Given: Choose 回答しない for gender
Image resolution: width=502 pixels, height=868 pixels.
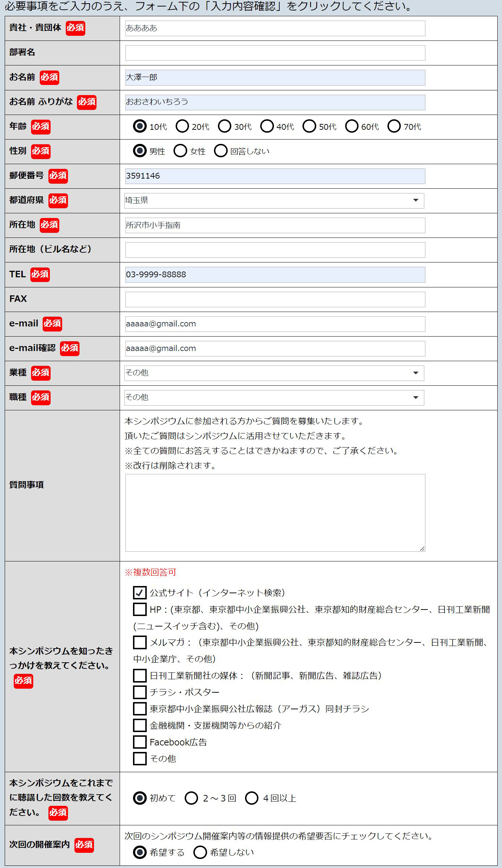Looking at the screenshot, I should click(x=221, y=151).
